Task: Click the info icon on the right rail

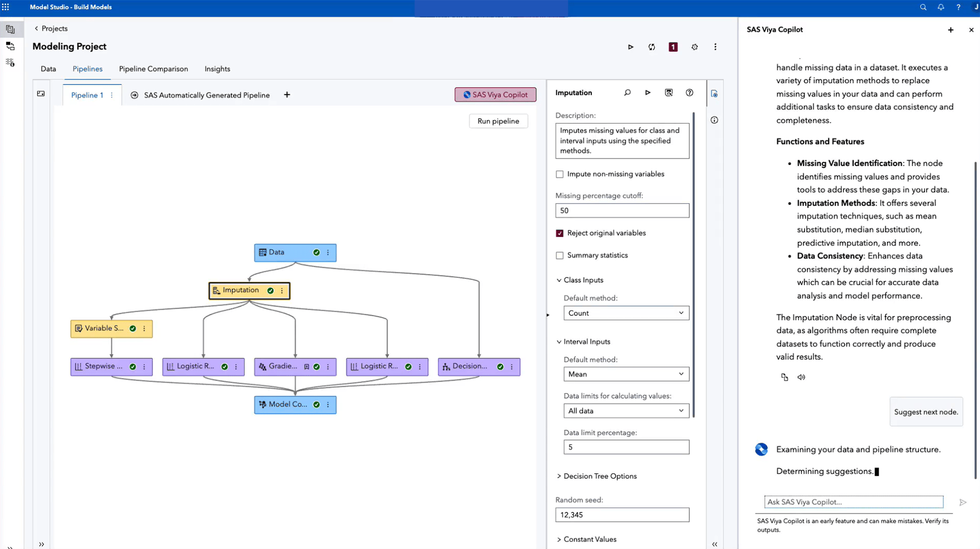Action: click(x=714, y=120)
